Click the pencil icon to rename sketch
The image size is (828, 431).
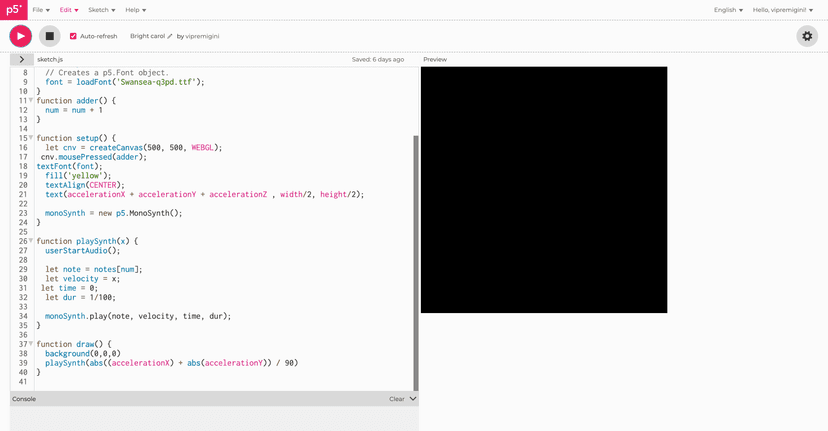pos(170,36)
